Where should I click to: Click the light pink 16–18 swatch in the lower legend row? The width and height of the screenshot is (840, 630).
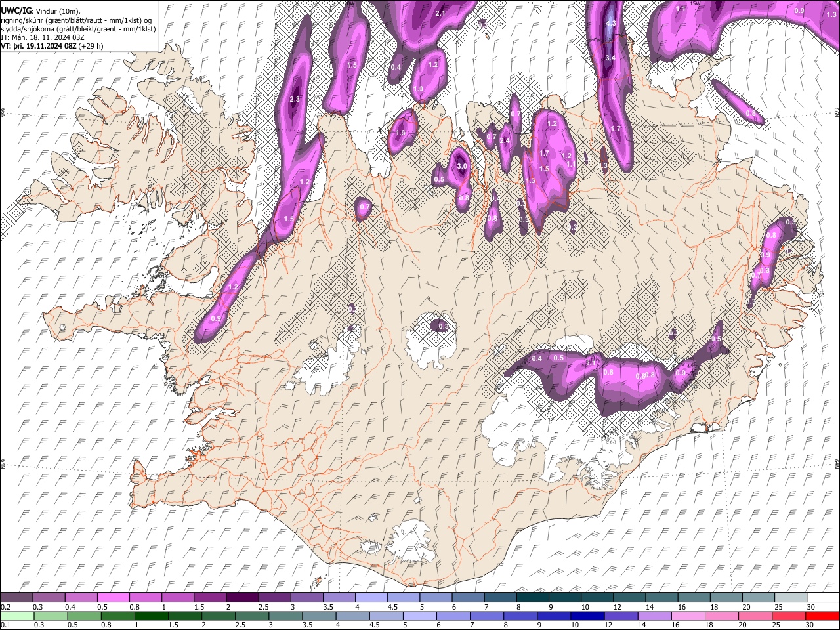point(688,616)
